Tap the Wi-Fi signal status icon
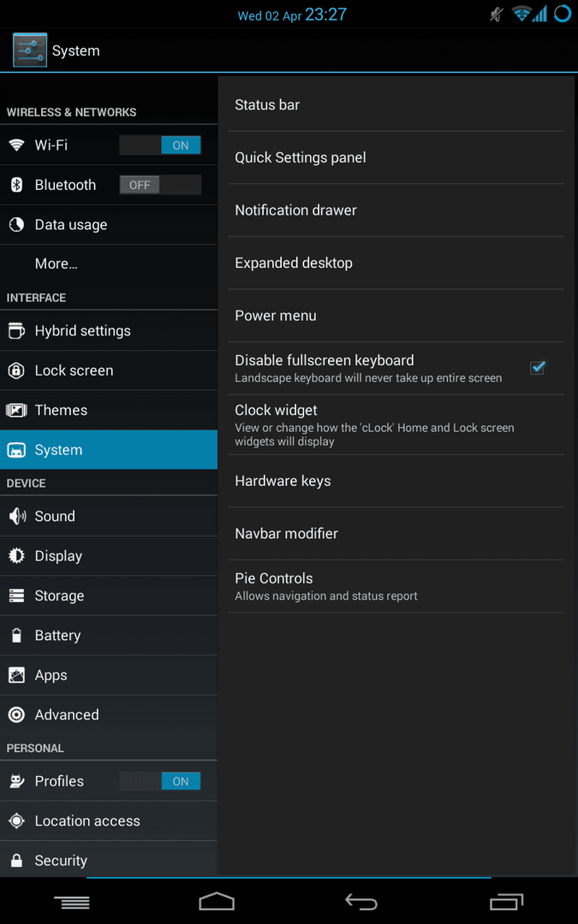 521,15
